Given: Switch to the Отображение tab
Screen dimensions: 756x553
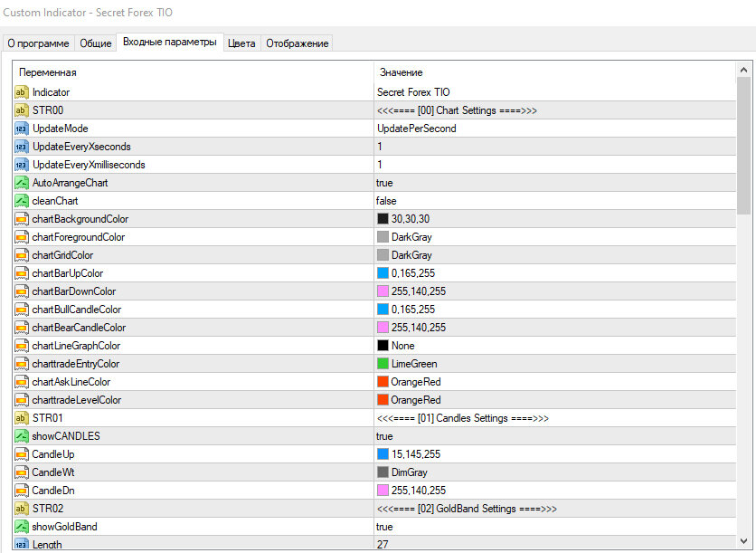Looking at the screenshot, I should pyautogui.click(x=297, y=43).
